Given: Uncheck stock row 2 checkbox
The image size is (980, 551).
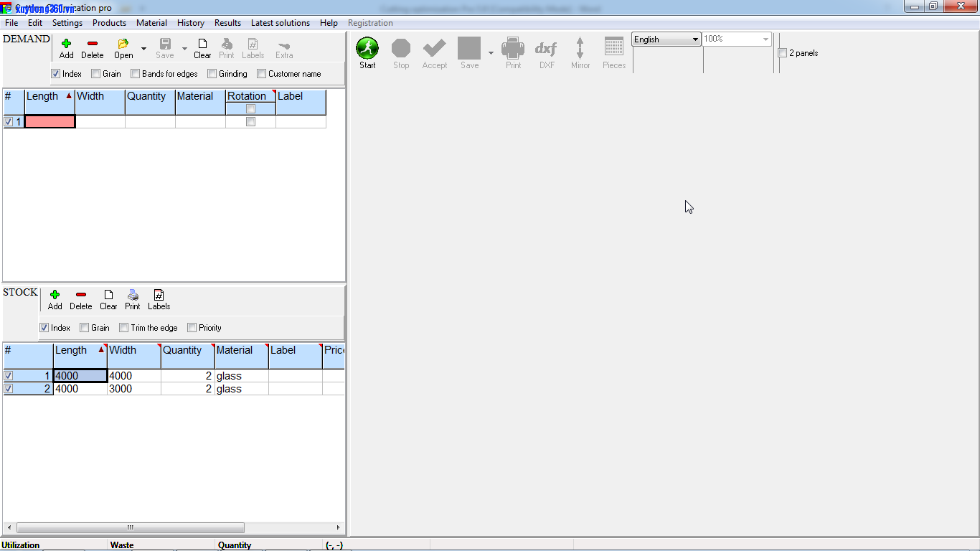Looking at the screenshot, I should (8, 389).
